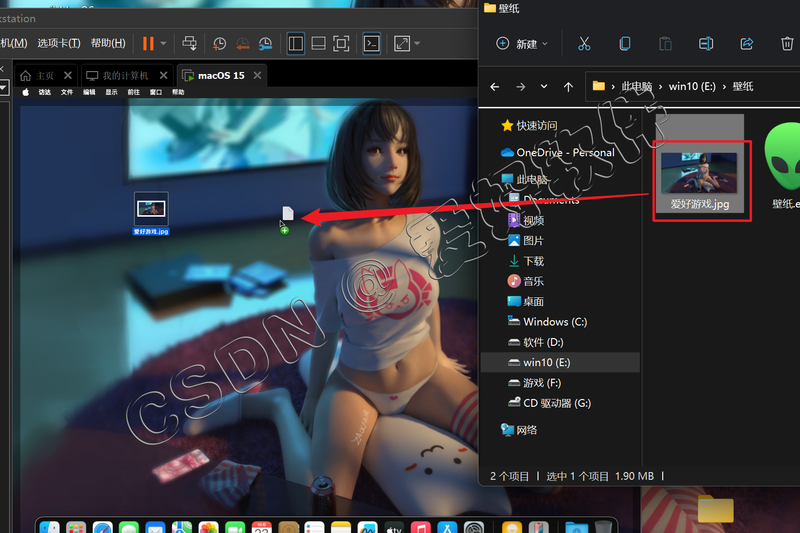Open the 选项卡(T) menu in VMware

[59, 43]
